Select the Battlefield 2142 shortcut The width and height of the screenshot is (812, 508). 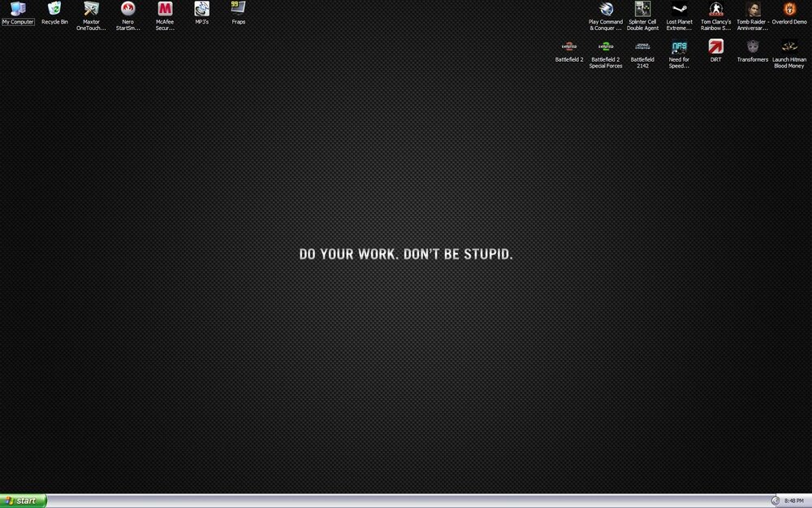(x=643, y=47)
